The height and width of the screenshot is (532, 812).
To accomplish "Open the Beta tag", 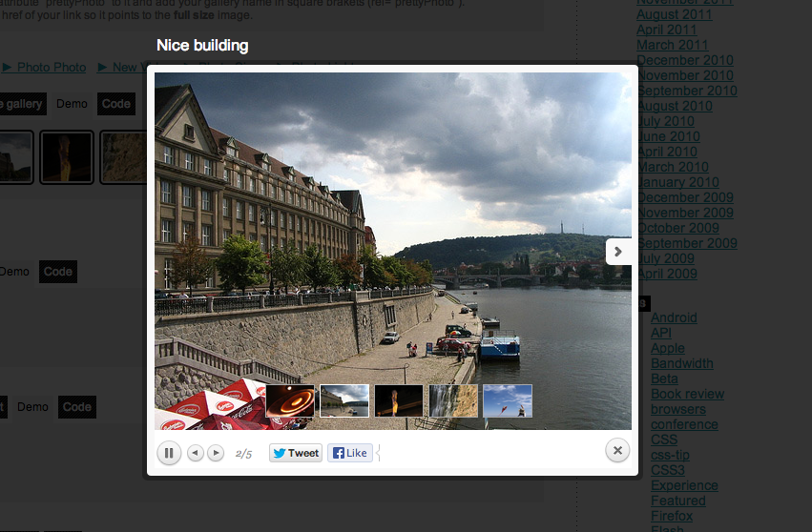I will click(664, 379).
